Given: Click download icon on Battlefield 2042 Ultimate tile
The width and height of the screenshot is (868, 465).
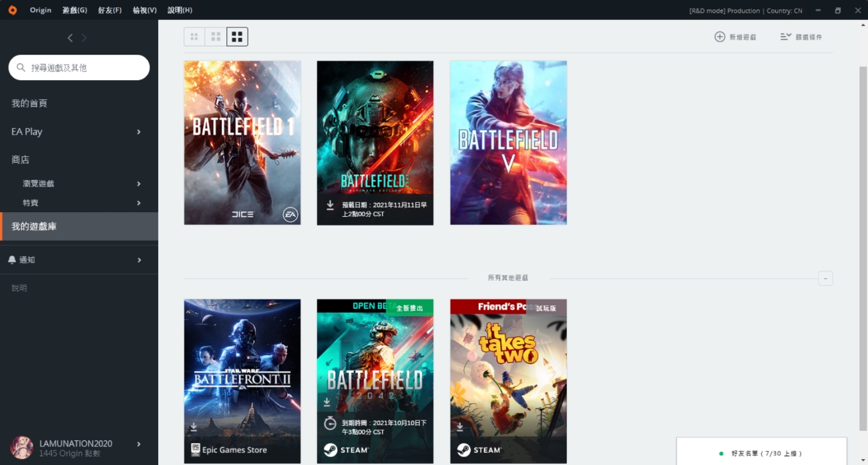Looking at the screenshot, I should click(330, 205).
